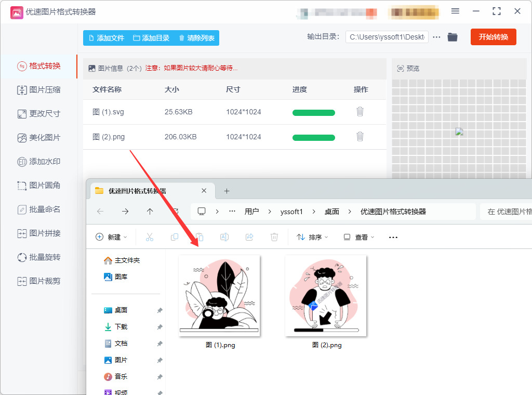This screenshot has height=395, width=532.
Task: Open 添加水印 in the sidebar
Action: (x=38, y=162)
